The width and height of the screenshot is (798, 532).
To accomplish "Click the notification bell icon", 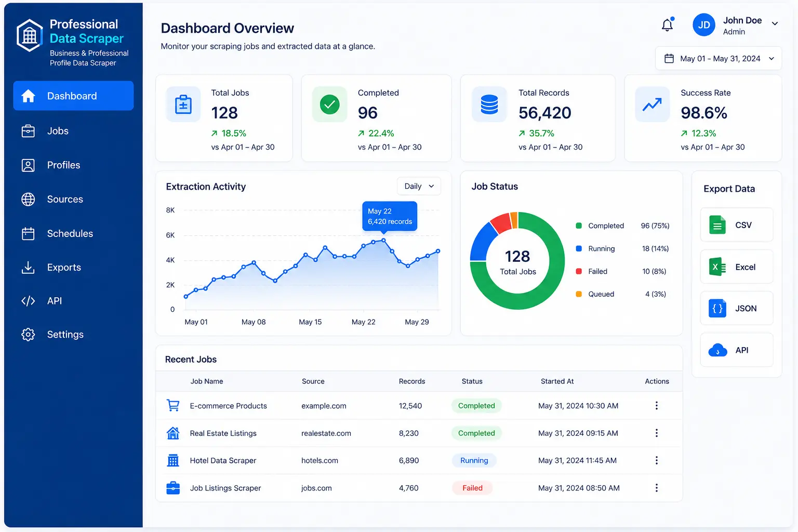I will (668, 24).
